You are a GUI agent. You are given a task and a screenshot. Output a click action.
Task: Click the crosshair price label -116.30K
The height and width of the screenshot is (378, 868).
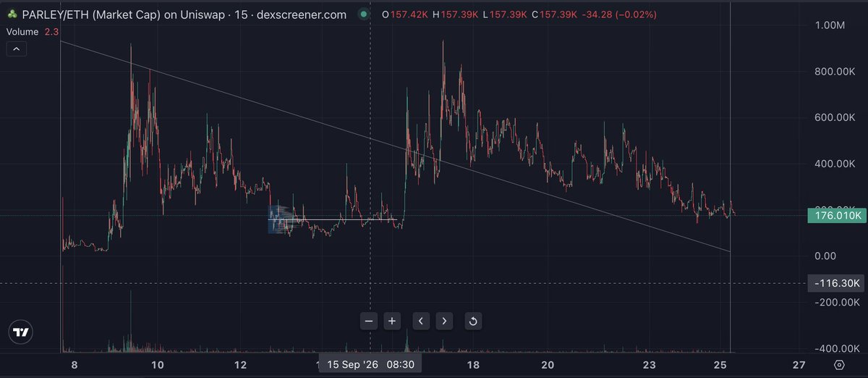(835, 284)
